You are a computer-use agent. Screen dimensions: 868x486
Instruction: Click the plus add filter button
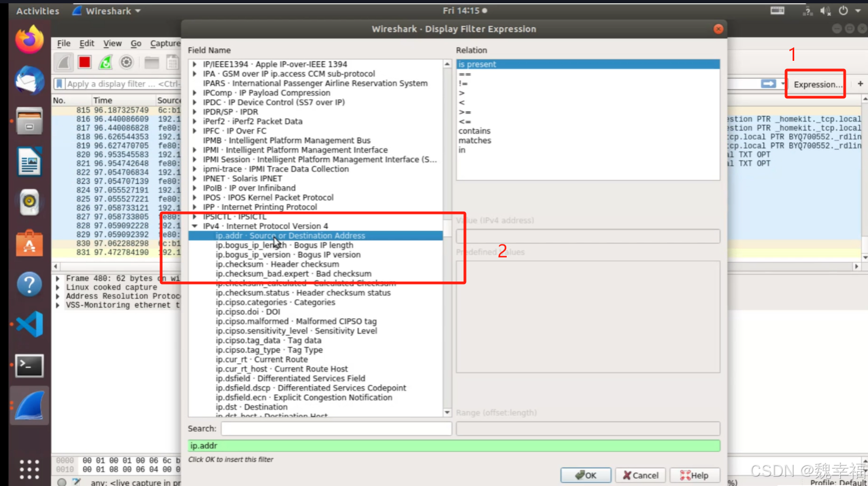[860, 84]
